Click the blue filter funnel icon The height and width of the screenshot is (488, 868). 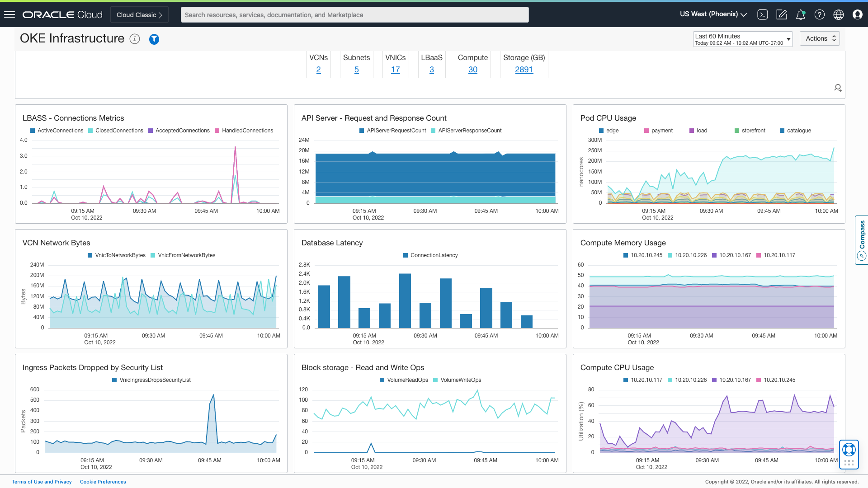(x=154, y=39)
